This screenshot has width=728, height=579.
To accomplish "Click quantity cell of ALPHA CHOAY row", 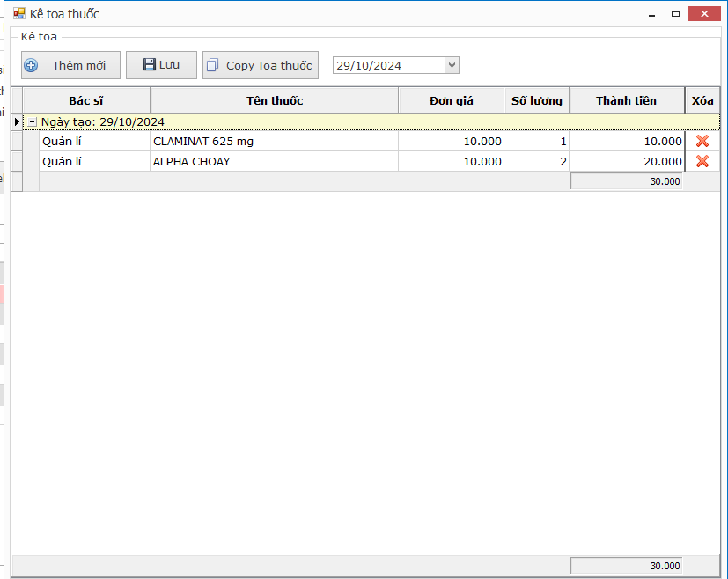I will coord(536,161).
